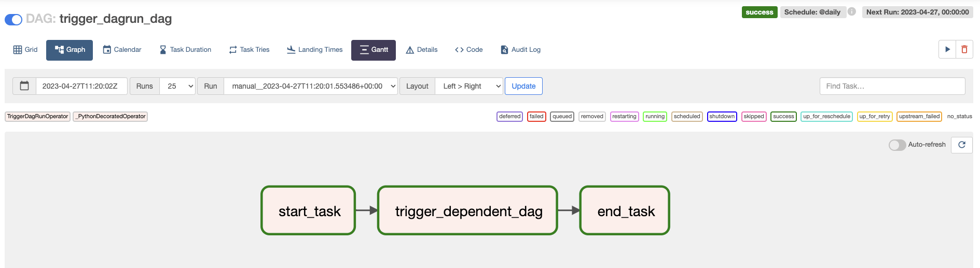980x268 pixels.
Task: Toggle the DAG pause switch
Action: point(13,20)
